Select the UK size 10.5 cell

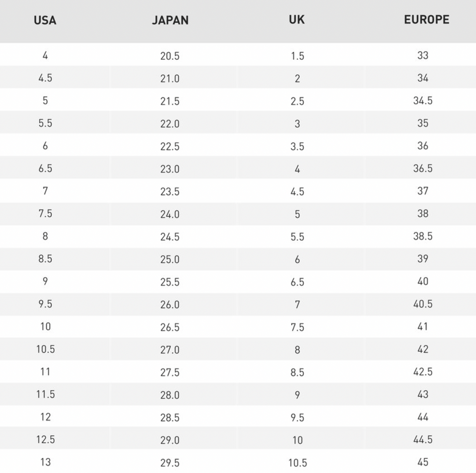(297, 463)
